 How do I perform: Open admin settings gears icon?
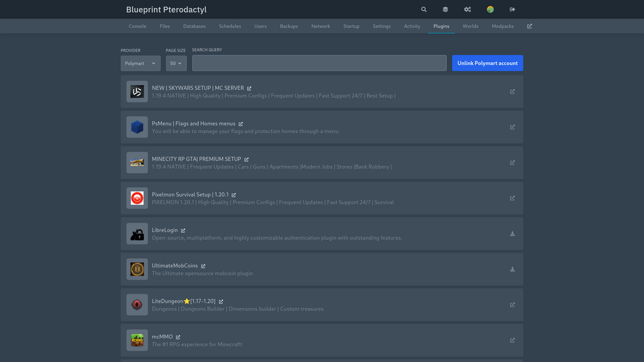[x=467, y=10]
